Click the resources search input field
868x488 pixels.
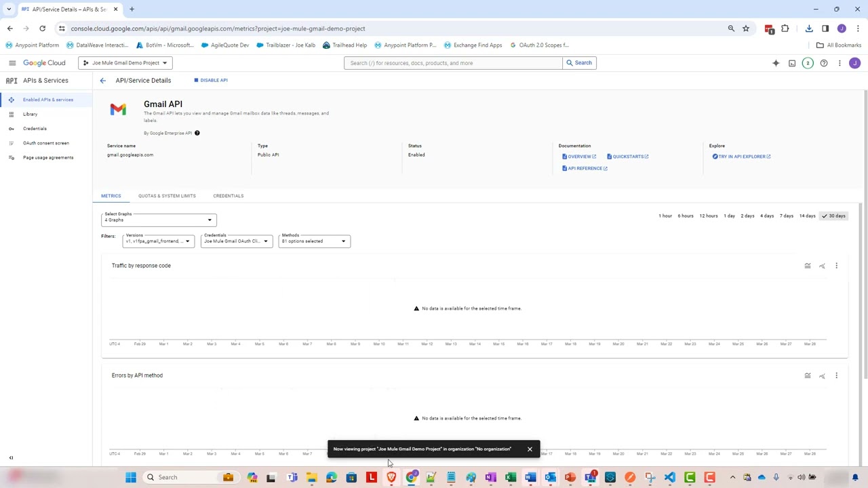click(x=453, y=63)
